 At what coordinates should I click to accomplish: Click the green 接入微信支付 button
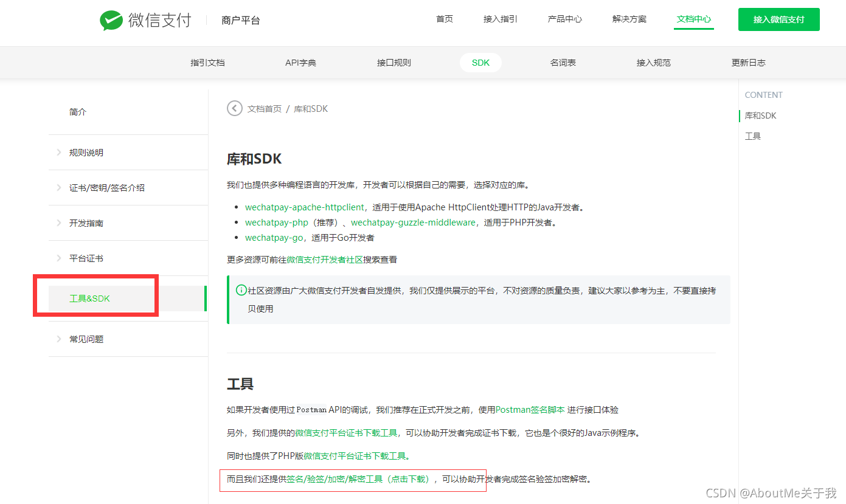(779, 19)
